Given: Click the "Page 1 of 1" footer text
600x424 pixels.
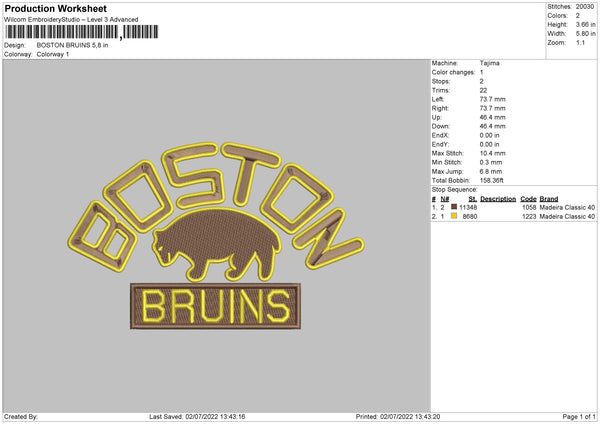Looking at the screenshot, I should (579, 417).
